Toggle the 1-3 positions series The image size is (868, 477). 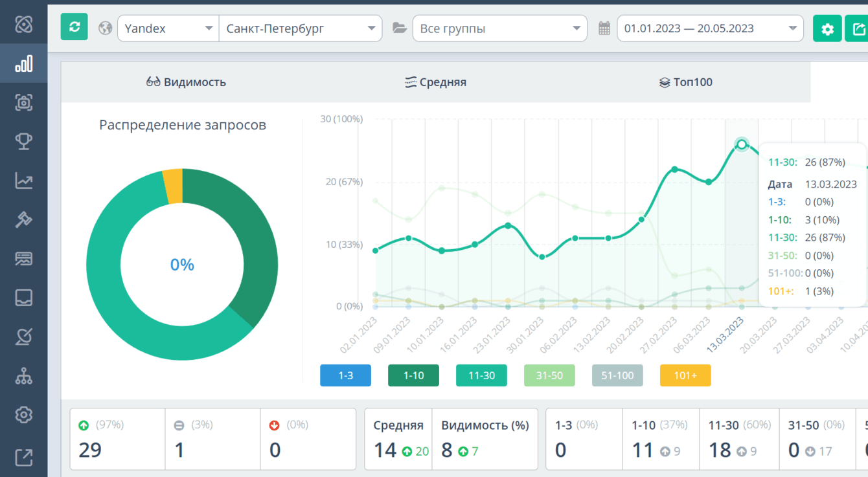tap(345, 375)
